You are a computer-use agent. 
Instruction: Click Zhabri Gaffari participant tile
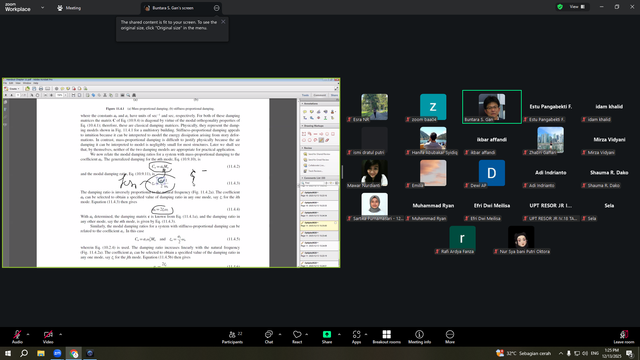[551, 140]
